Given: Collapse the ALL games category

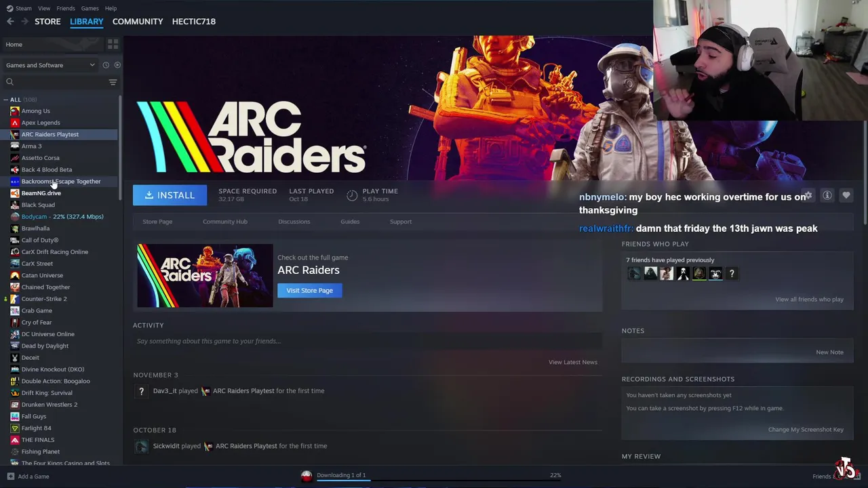Looking at the screenshot, I should [5, 100].
